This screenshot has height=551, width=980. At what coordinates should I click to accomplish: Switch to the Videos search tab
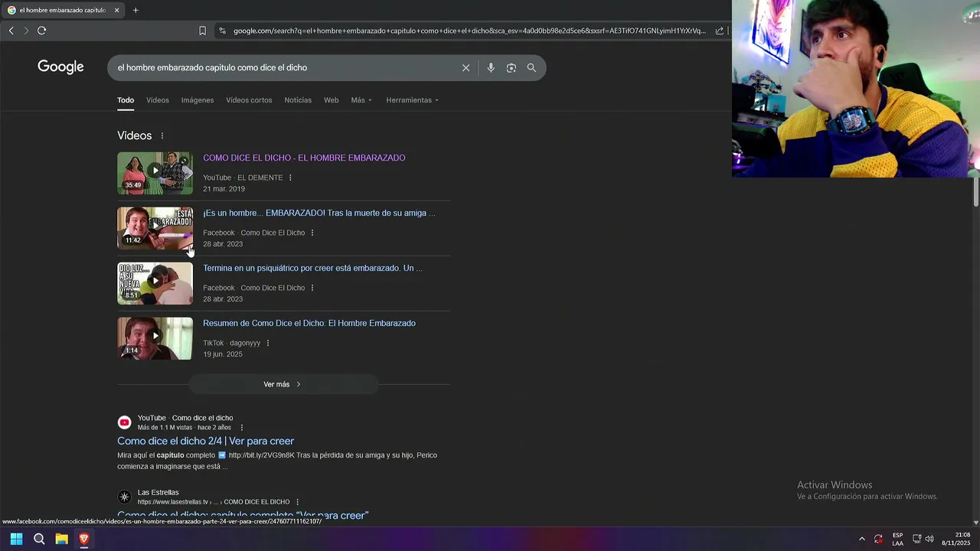[158, 100]
